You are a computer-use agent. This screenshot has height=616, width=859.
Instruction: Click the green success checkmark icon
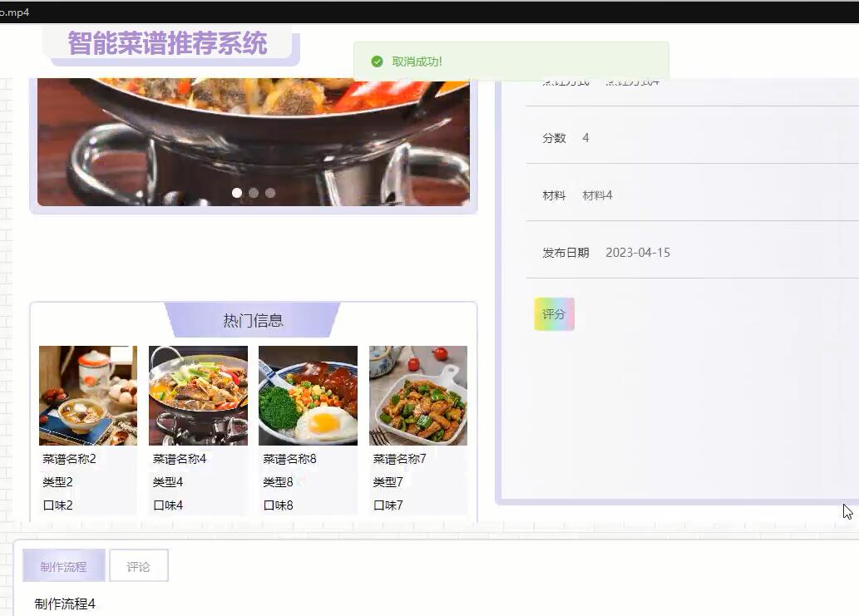[x=376, y=61]
